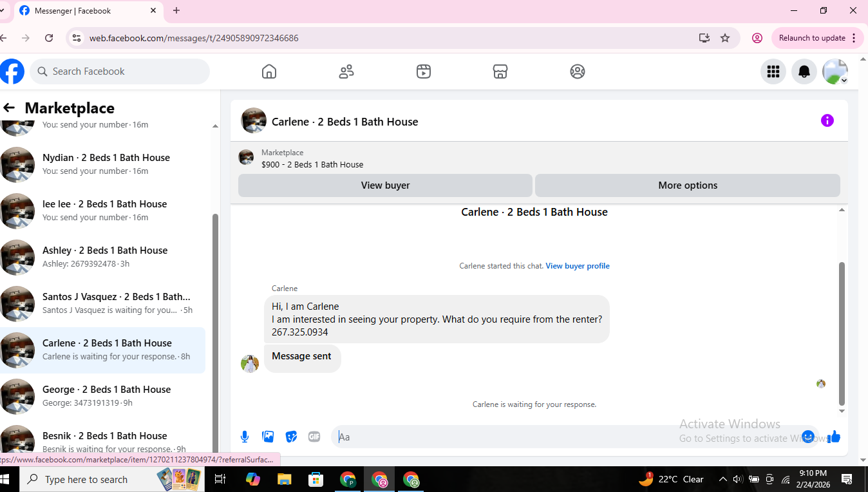The image size is (868, 492).
Task: Open the Friends icon in top navigation
Action: click(346, 71)
